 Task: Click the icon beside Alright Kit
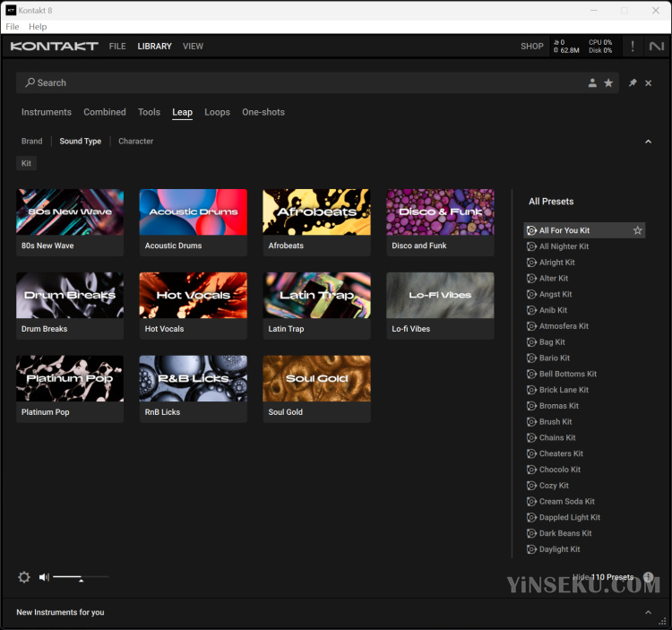coord(531,263)
